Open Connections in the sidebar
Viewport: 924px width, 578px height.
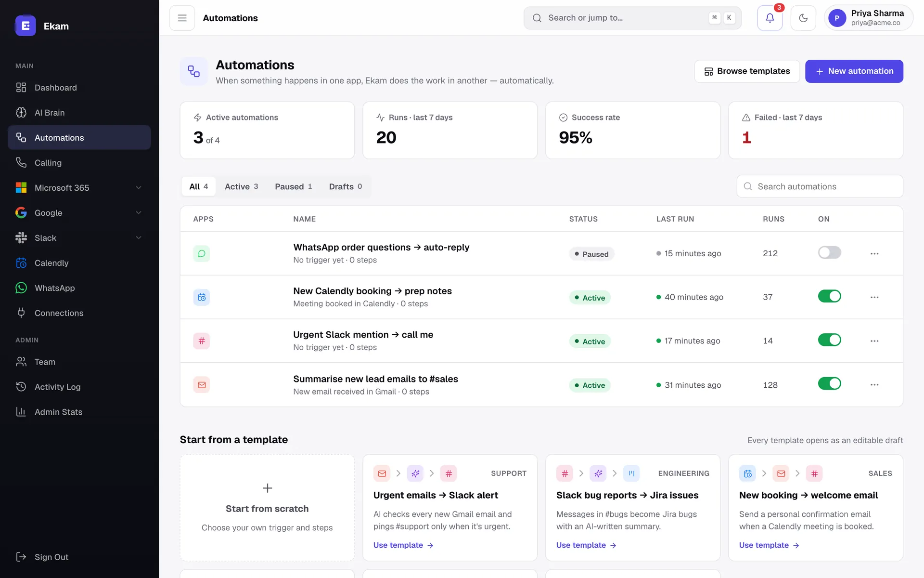(x=79, y=313)
